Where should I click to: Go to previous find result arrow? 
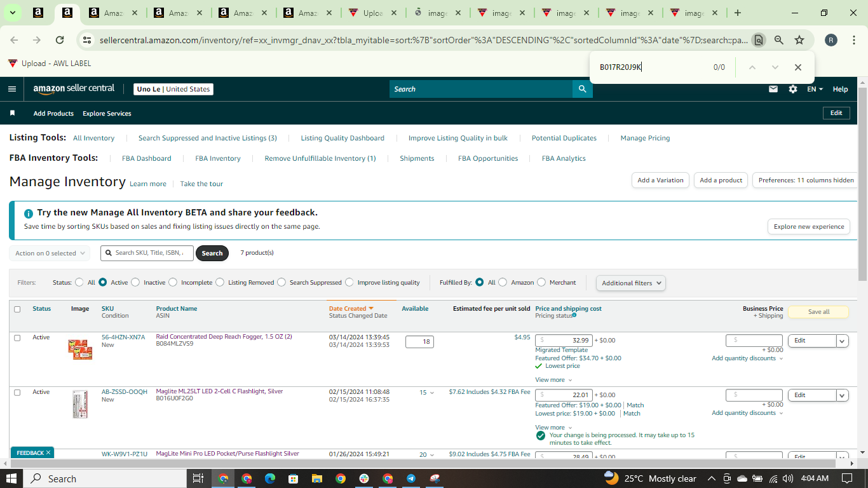pyautogui.click(x=752, y=67)
